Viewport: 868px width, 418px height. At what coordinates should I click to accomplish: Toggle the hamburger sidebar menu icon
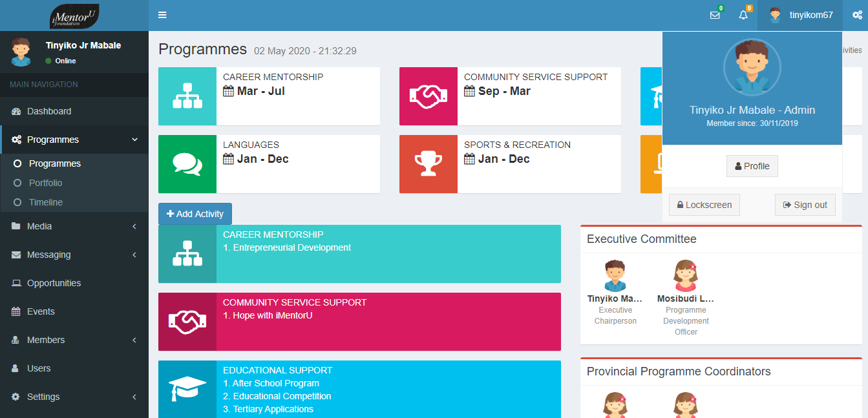(162, 15)
